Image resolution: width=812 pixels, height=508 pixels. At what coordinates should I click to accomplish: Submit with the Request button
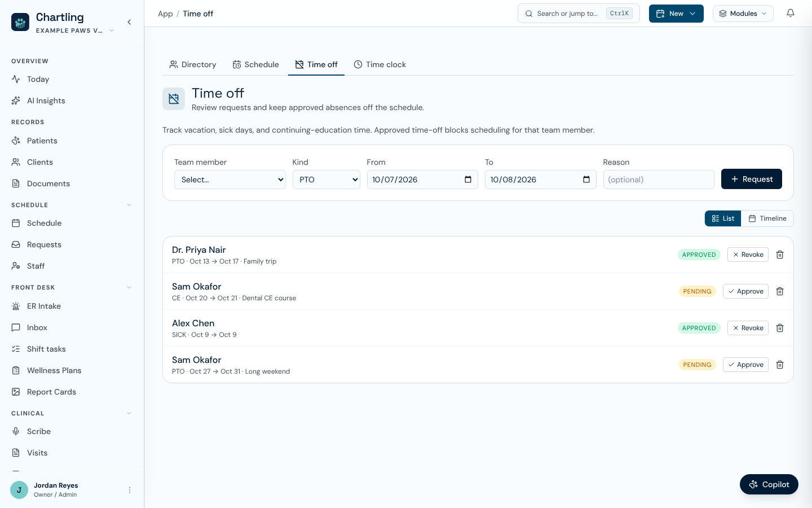[x=752, y=179]
